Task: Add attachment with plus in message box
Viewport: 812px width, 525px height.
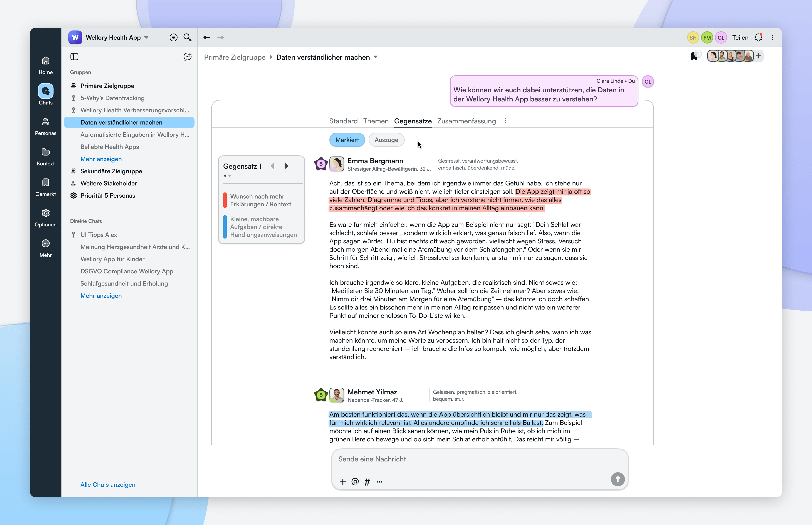Action: (343, 482)
